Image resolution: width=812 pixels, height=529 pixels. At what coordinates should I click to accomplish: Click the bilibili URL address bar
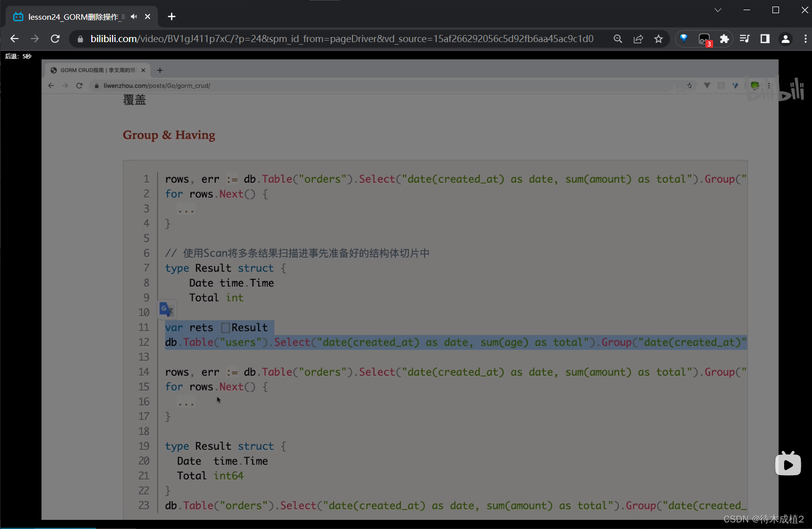point(342,39)
